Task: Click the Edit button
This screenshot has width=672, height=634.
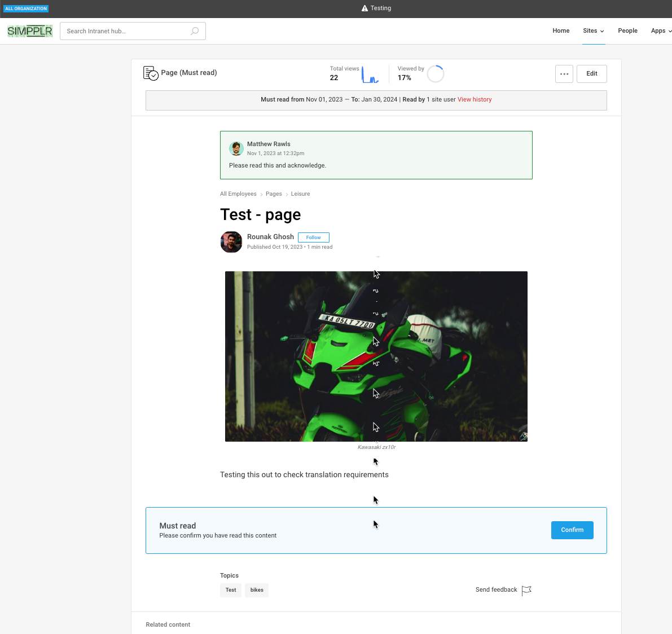Action: coord(592,74)
